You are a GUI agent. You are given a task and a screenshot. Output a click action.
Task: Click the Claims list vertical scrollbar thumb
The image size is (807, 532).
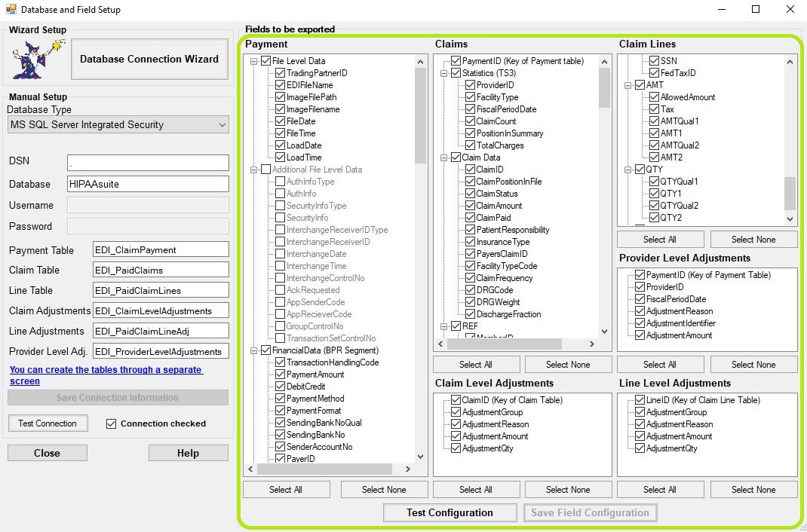[605, 88]
